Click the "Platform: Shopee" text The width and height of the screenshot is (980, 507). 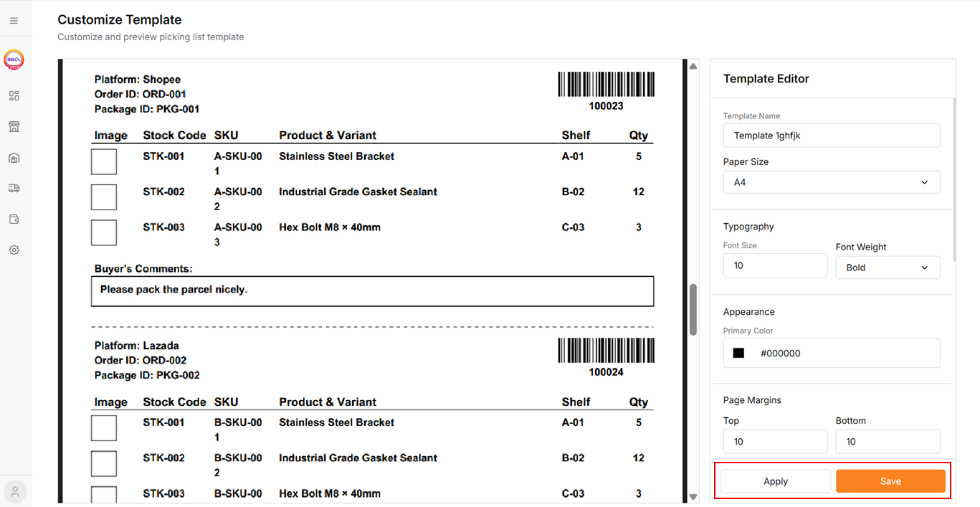coord(138,80)
